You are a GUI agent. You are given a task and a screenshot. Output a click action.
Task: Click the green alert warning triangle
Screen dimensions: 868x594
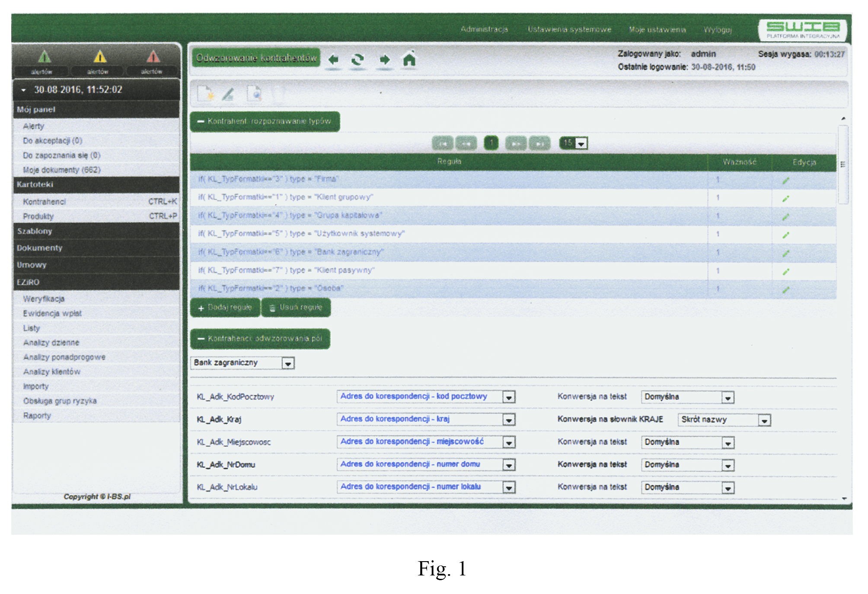coord(44,57)
